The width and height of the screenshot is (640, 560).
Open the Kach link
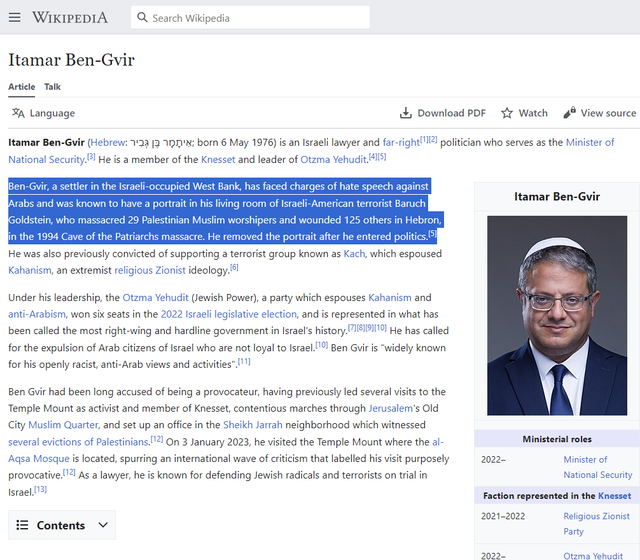(x=354, y=254)
